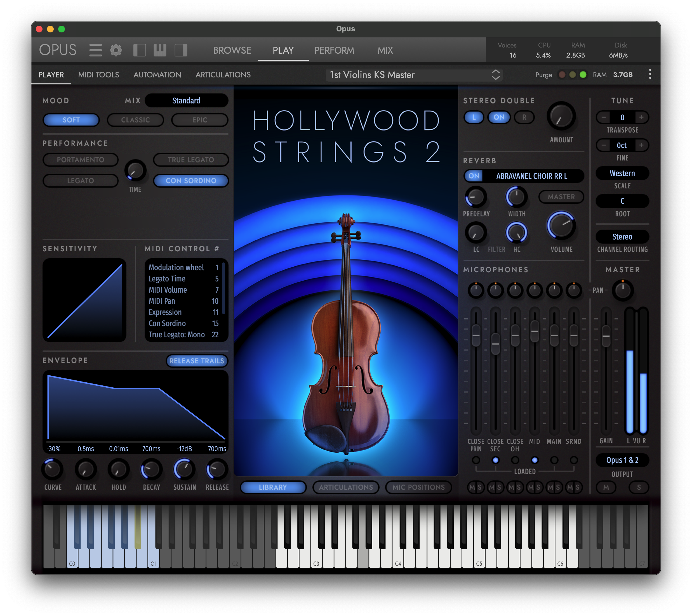The height and width of the screenshot is (616, 692).
Task: Click the Master Pan knob
Action: (x=623, y=290)
